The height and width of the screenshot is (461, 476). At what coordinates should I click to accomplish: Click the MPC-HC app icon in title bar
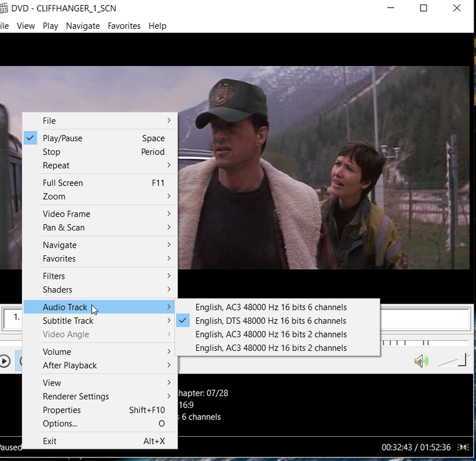(3, 8)
